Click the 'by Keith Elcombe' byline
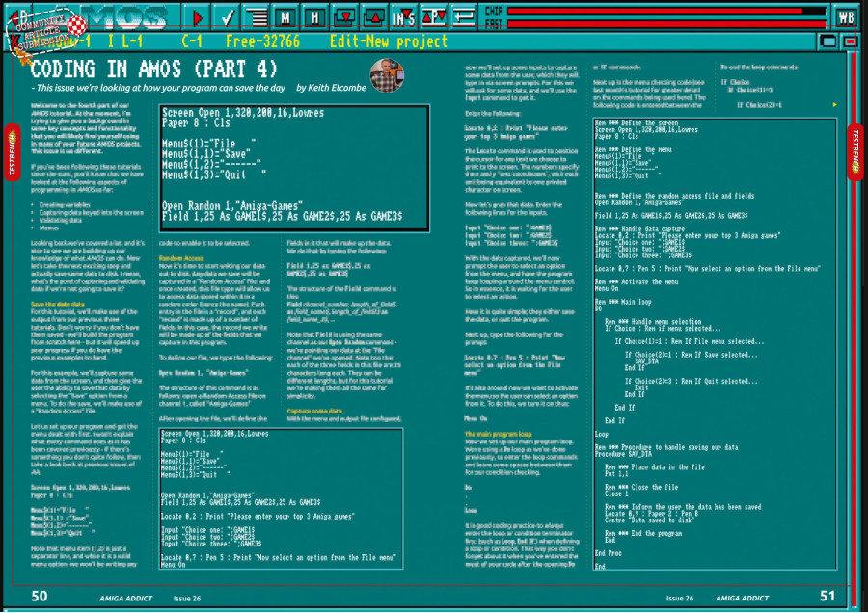Image resolution: width=868 pixels, height=613 pixels. 331,88
